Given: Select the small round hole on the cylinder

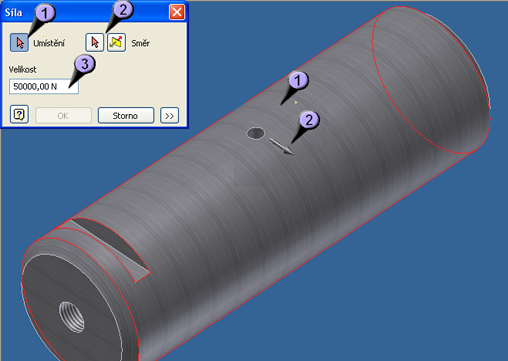Looking at the screenshot, I should [256, 133].
